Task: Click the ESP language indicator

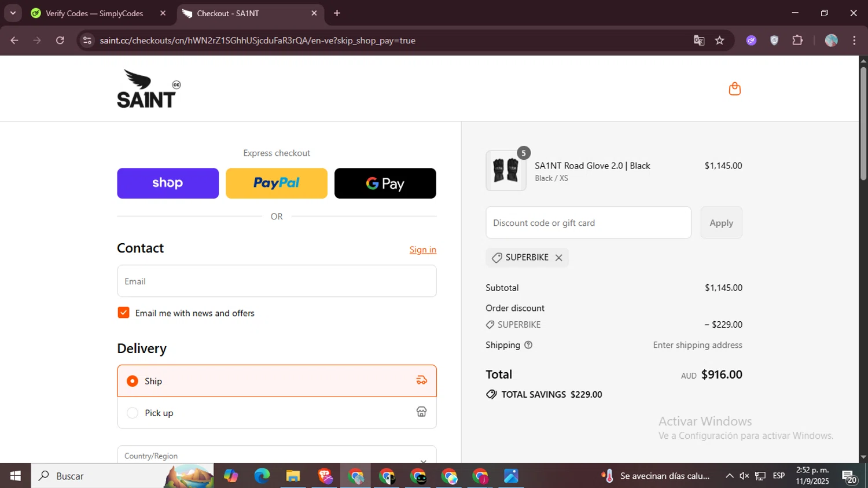Action: pos(779,476)
